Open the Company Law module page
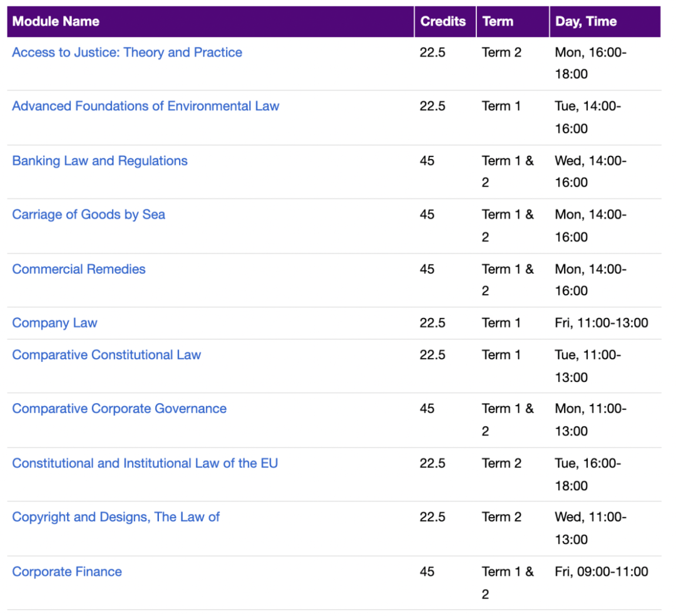Viewport: 676px width, 616px height. coord(54,323)
